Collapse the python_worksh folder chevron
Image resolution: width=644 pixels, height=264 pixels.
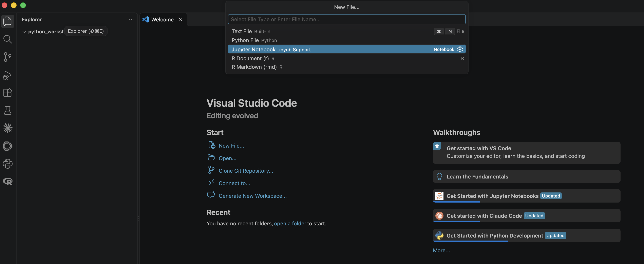pyautogui.click(x=24, y=32)
